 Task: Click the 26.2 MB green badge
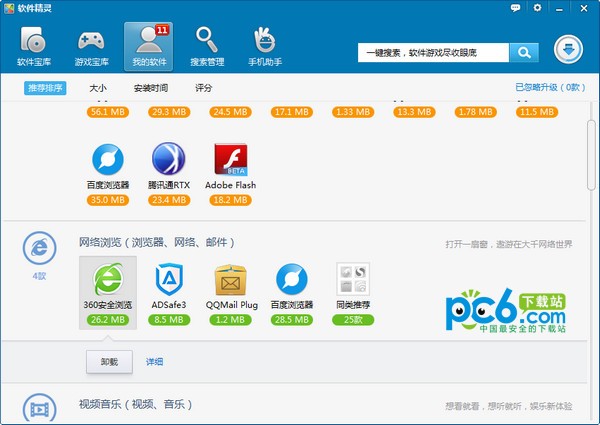[108, 320]
